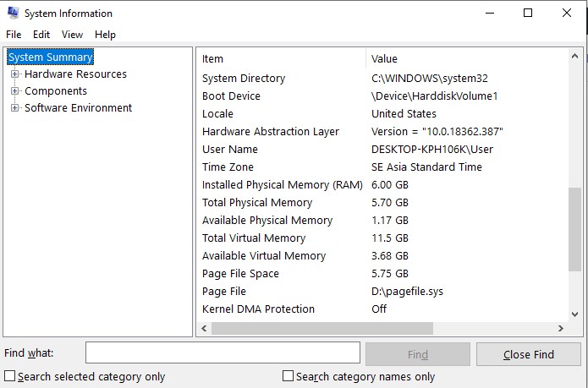Select the Installed Physical Memory row
The width and height of the screenshot is (588, 388).
click(382, 184)
